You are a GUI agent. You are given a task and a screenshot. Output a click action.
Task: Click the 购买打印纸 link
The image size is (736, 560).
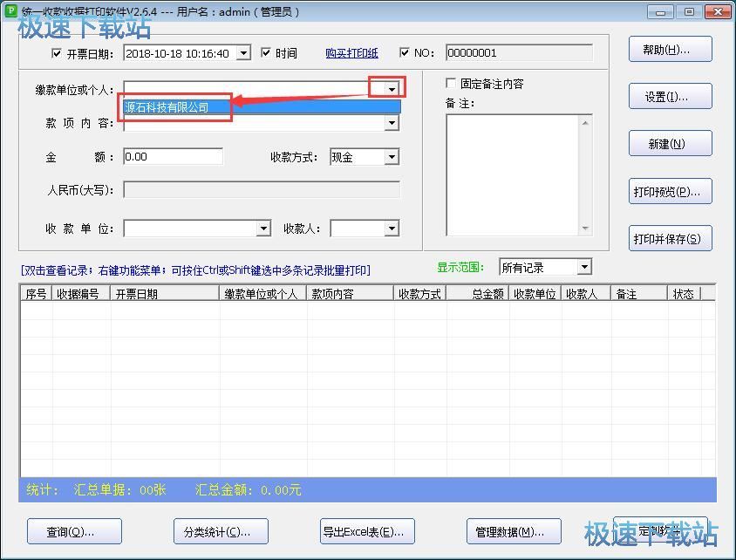[351, 53]
